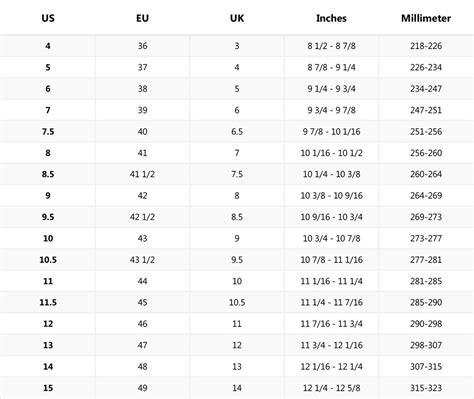Click the UK column header
The width and height of the screenshot is (474, 399).
237,18
